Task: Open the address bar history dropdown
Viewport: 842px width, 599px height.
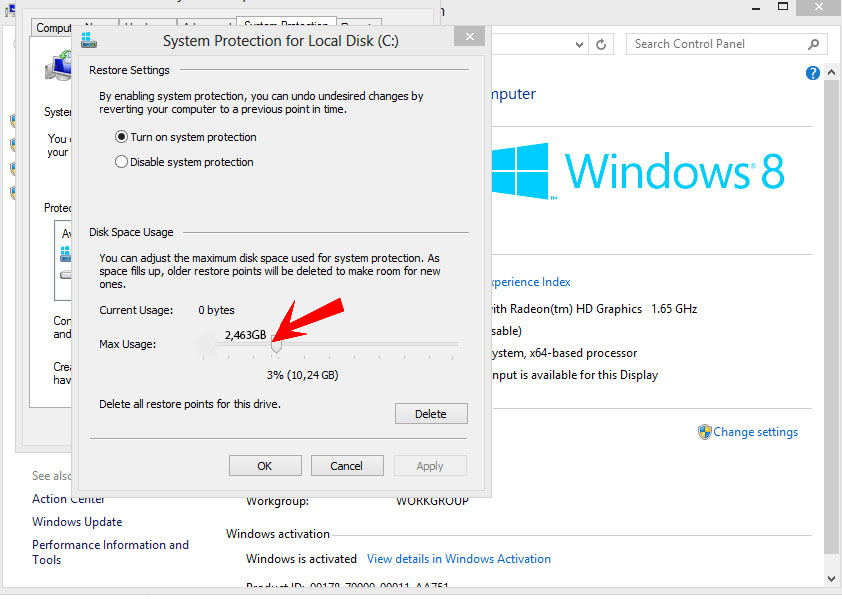Action: click(x=579, y=45)
